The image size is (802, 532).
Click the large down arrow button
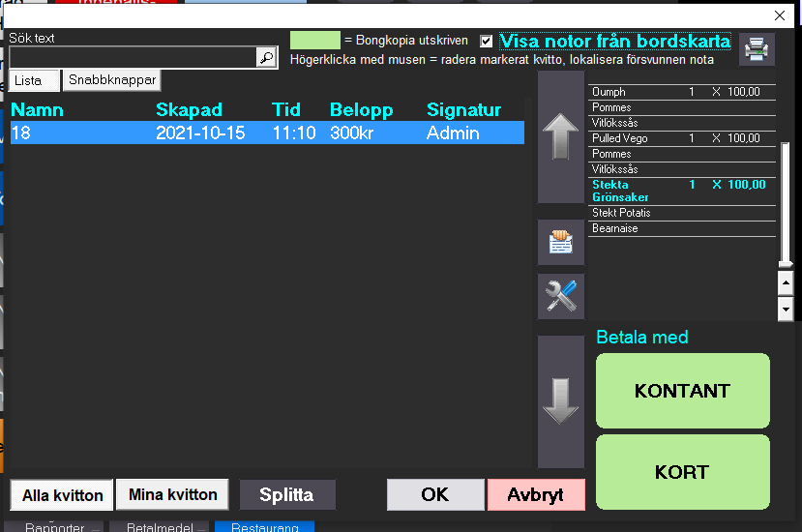[561, 401]
